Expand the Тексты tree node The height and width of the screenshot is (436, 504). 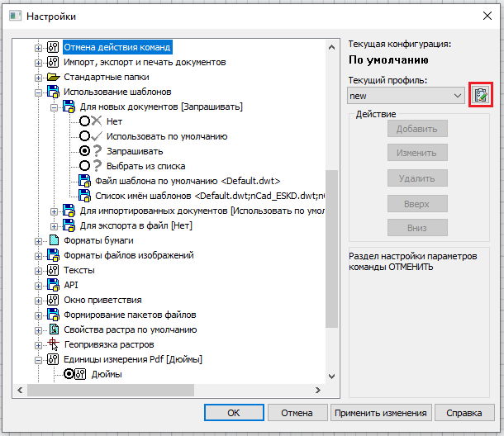[x=38, y=270]
